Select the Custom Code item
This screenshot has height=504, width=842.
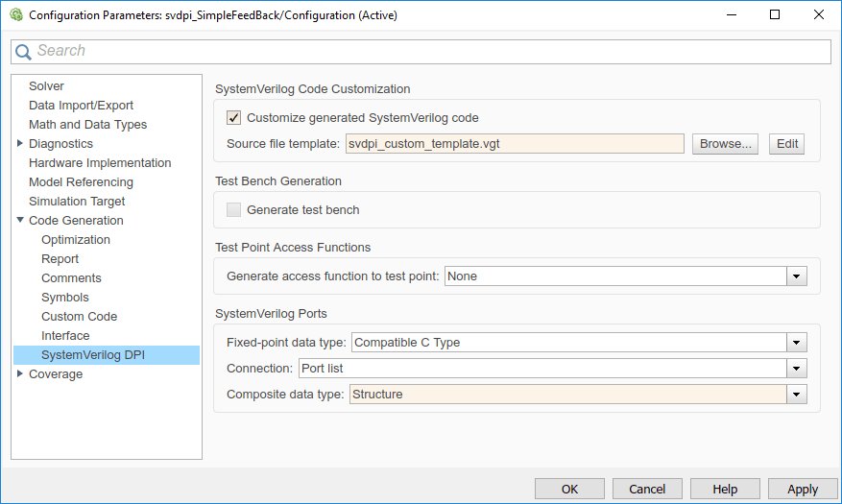(79, 317)
